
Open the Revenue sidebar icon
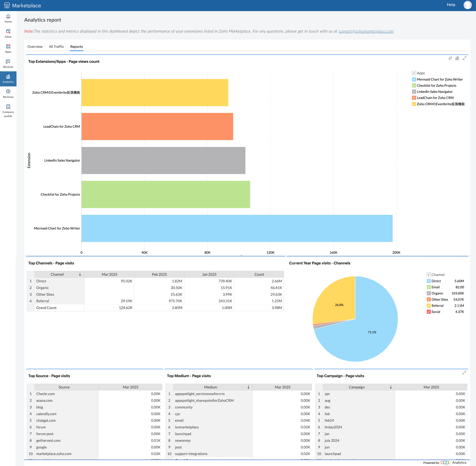point(8,94)
